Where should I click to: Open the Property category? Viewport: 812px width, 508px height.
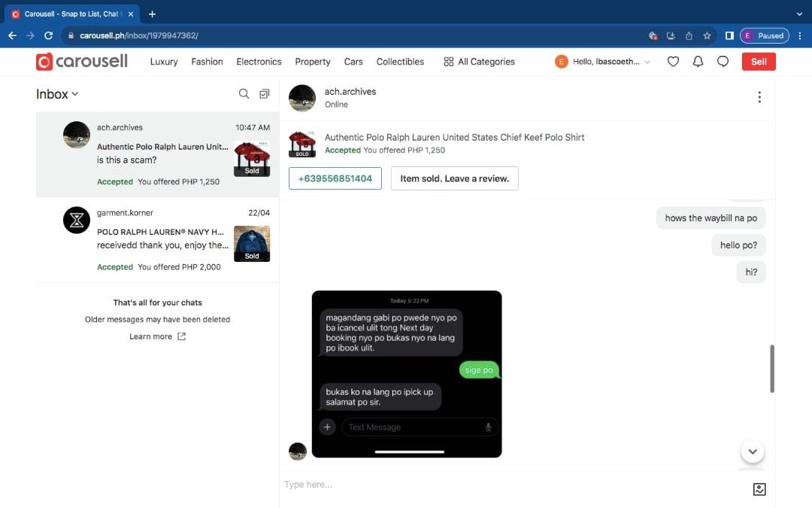pyautogui.click(x=313, y=62)
